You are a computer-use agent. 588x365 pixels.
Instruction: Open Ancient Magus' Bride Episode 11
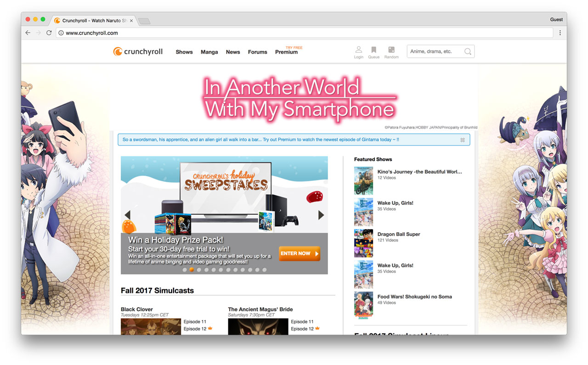[302, 322]
